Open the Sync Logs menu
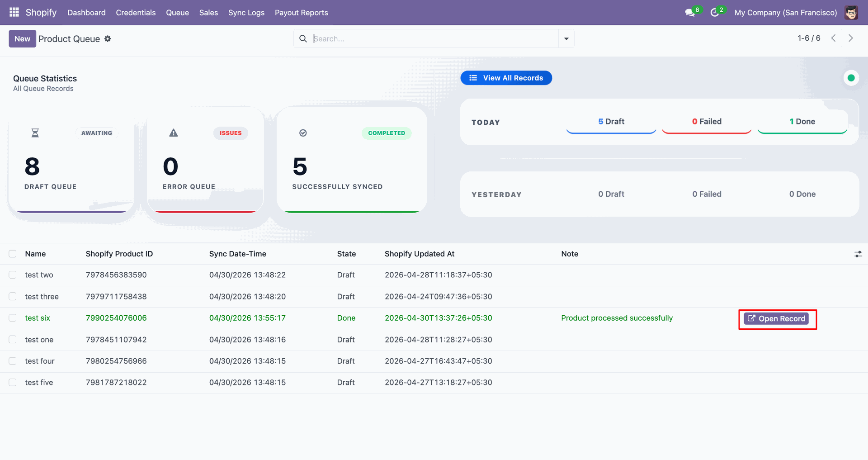 point(246,13)
